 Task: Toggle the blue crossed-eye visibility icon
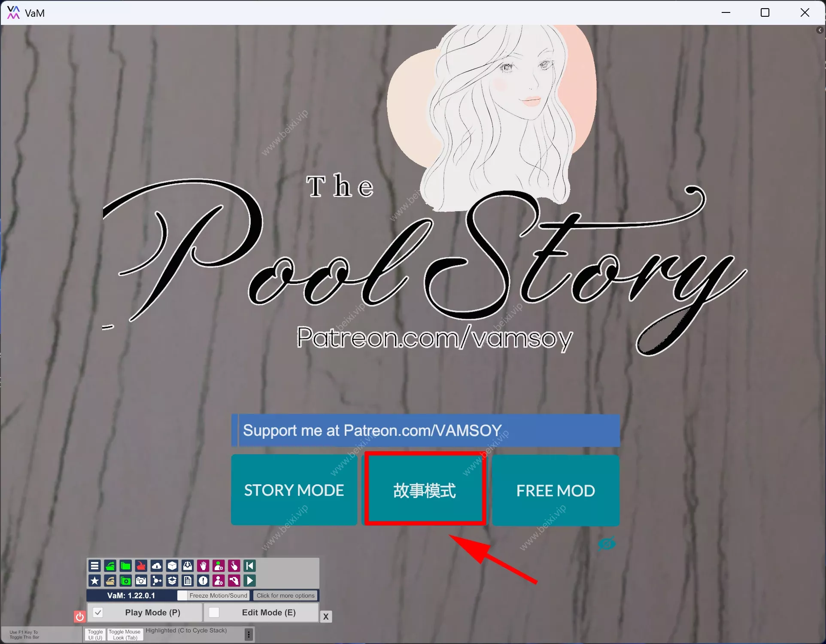(x=607, y=544)
